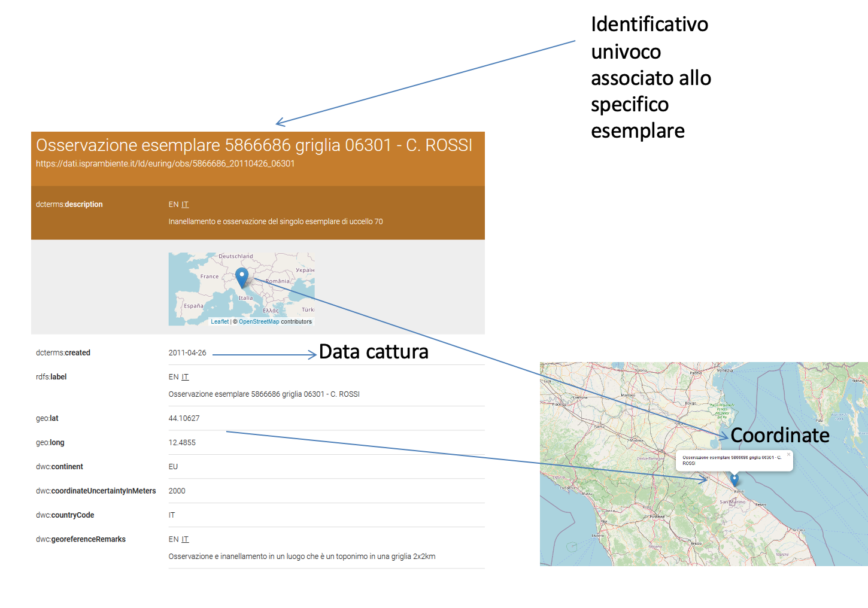The image size is (868, 608).
Task: Switch rdfs:label language to IT
Action: coord(185,377)
